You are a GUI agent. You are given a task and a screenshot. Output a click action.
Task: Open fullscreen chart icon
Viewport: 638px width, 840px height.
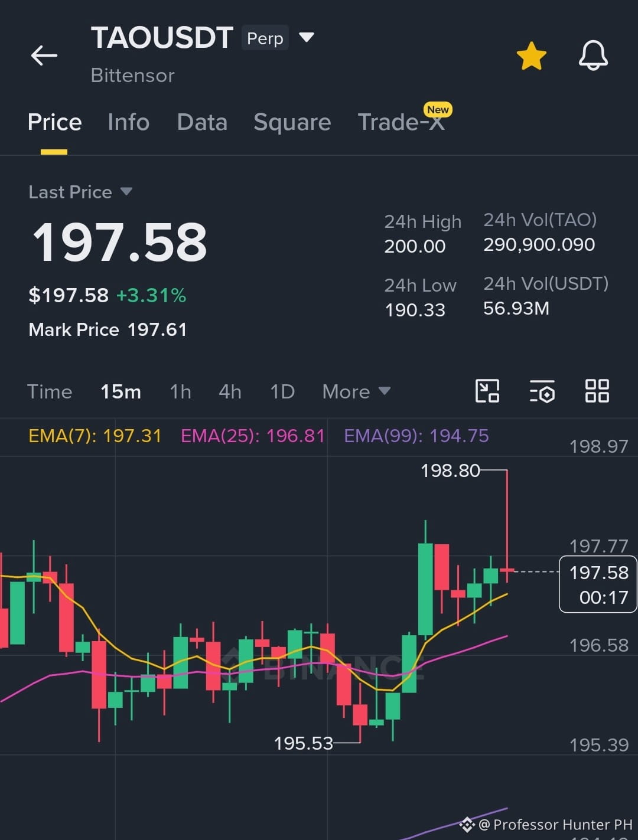click(x=487, y=391)
